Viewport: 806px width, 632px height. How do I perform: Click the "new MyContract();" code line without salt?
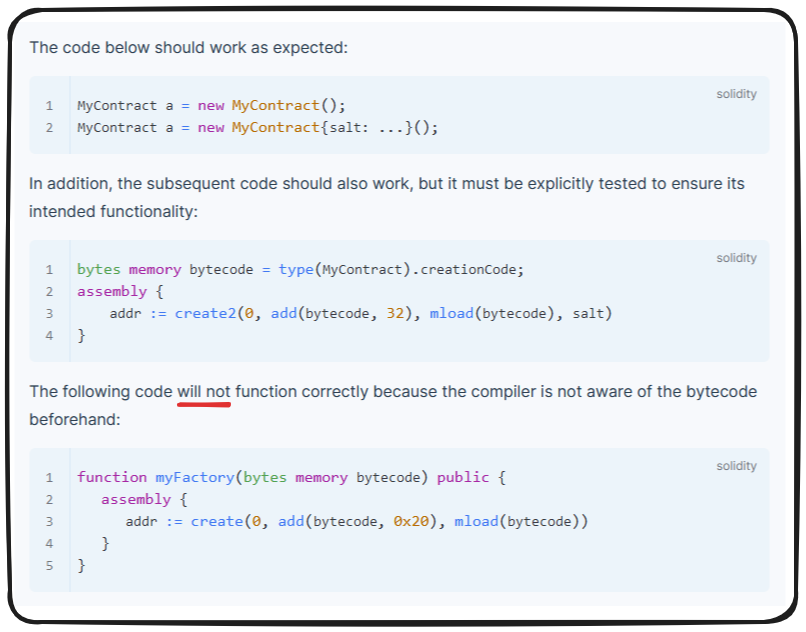pyautogui.click(x=212, y=105)
